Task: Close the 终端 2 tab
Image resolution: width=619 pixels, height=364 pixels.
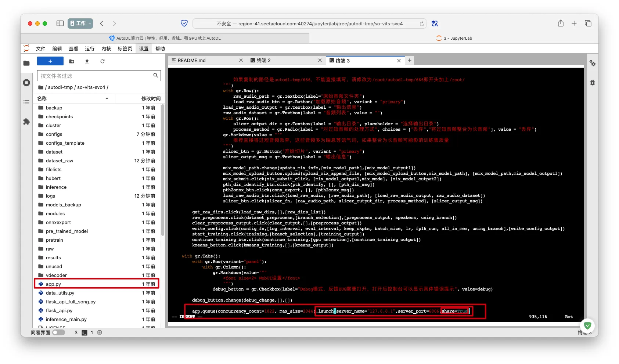Action: (x=320, y=60)
